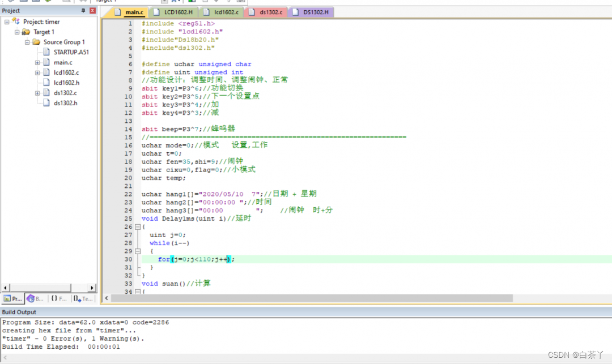Image resolution: width=612 pixels, height=364 pixels.
Task: Expand the lcd1602.c dependencies node
Action: click(x=37, y=72)
